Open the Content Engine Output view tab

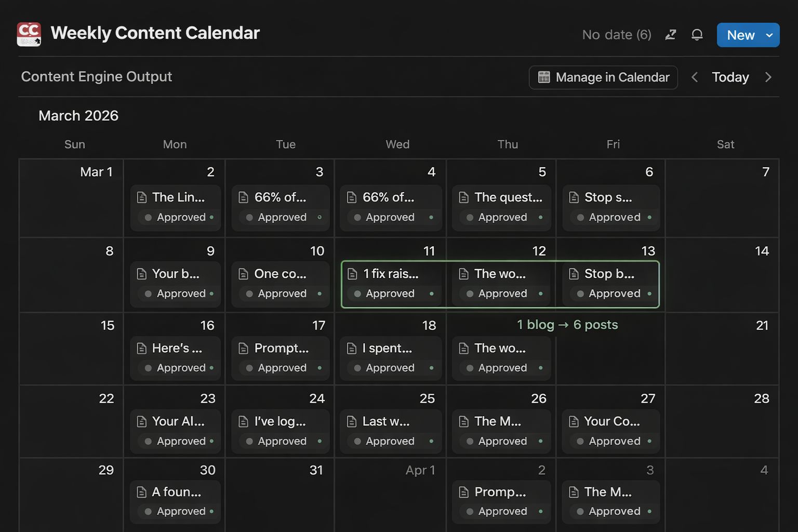97,76
